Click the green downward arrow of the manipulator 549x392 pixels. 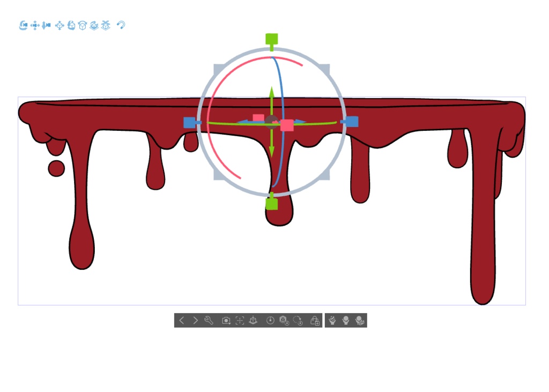coord(272,151)
